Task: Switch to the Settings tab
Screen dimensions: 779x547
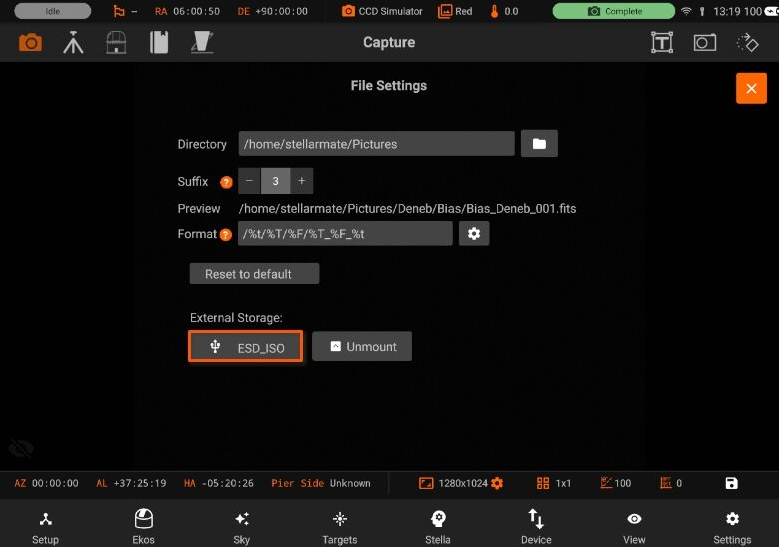Action: tap(732, 527)
